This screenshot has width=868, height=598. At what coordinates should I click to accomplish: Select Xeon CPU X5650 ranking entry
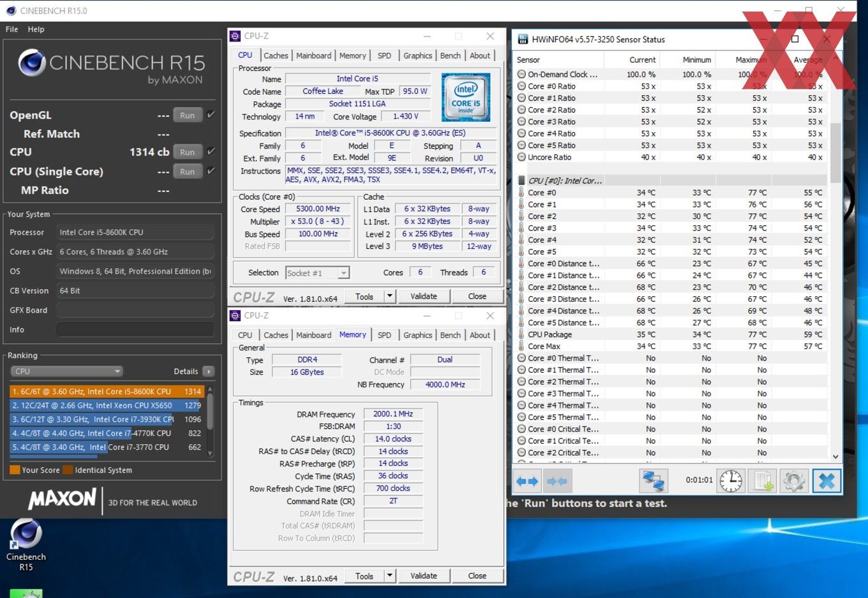[x=107, y=405]
